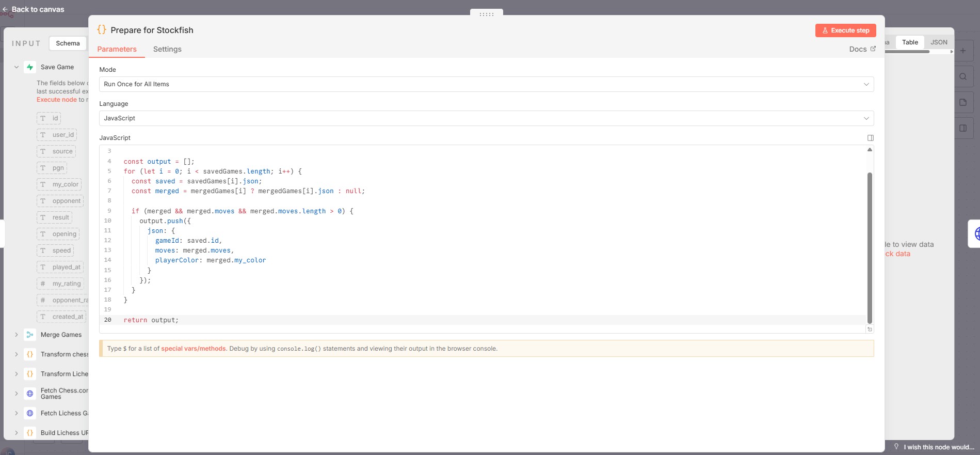Open the Language dropdown showing JavaScript
This screenshot has width=980, height=455.
[486, 118]
